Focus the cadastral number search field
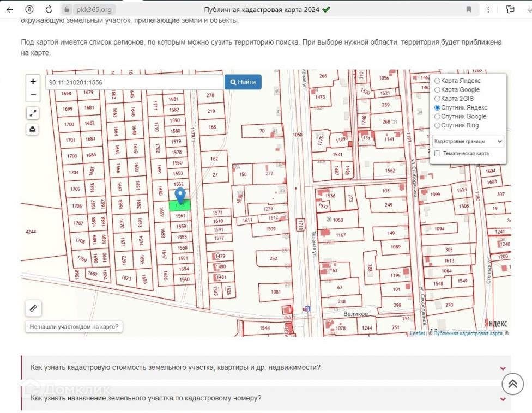Image resolution: width=532 pixels, height=413 pixels. click(x=135, y=82)
